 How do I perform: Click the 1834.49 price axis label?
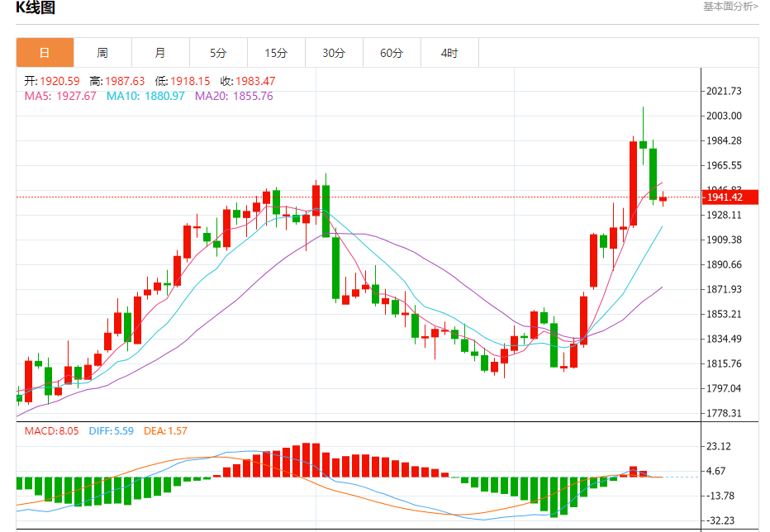click(x=724, y=339)
